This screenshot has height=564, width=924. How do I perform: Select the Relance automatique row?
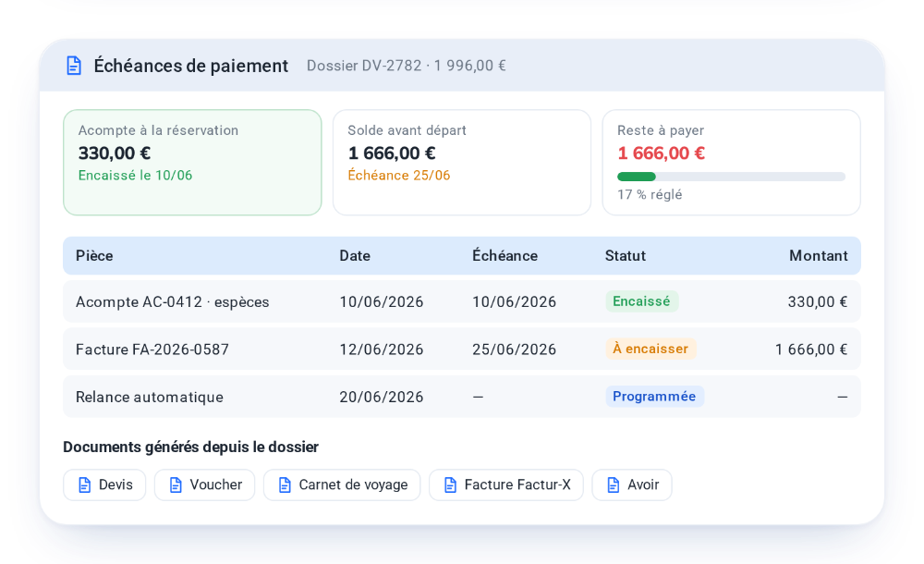(x=462, y=397)
